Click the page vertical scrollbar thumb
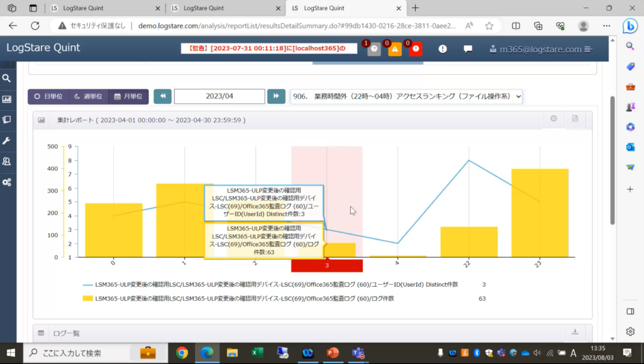This screenshot has height=364, width=644. click(613, 160)
